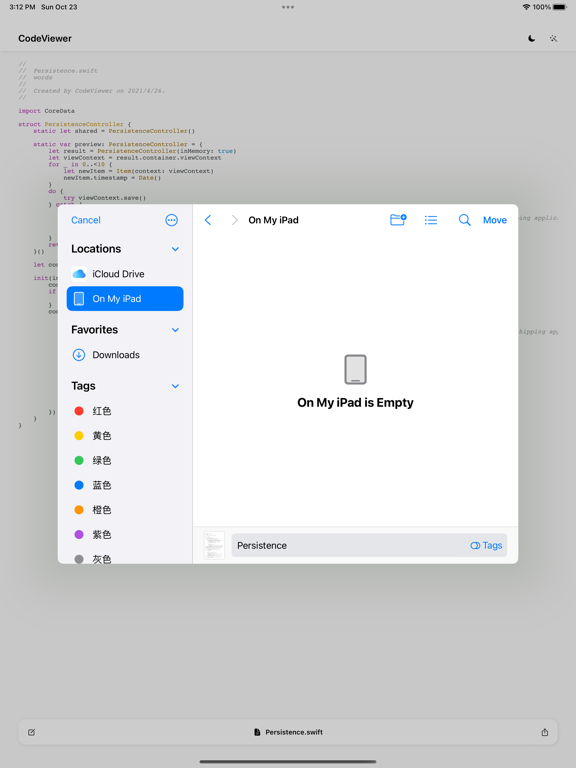Open search with magnifying glass icon
Viewport: 576px width, 768px height.
pos(464,220)
